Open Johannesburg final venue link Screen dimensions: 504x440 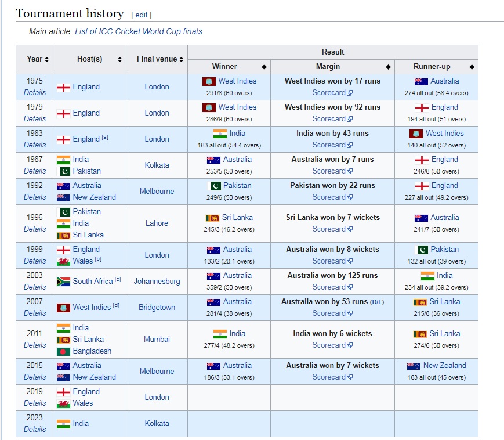[x=157, y=282]
